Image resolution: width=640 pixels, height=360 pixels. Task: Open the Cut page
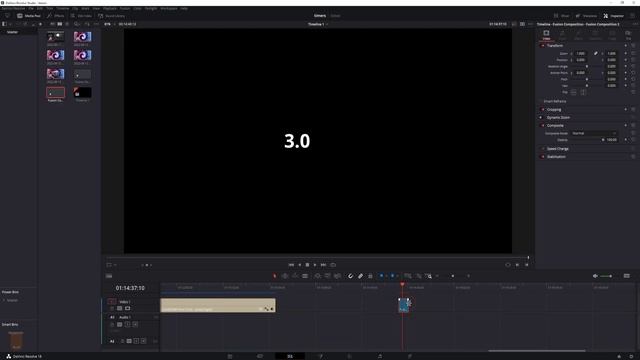point(260,356)
